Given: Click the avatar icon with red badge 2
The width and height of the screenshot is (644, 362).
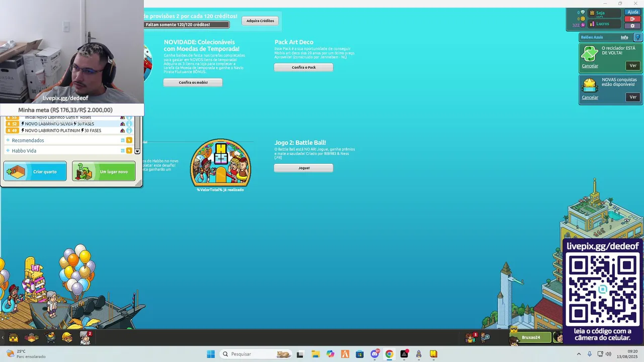Looking at the screenshot, I should [x=85, y=337].
